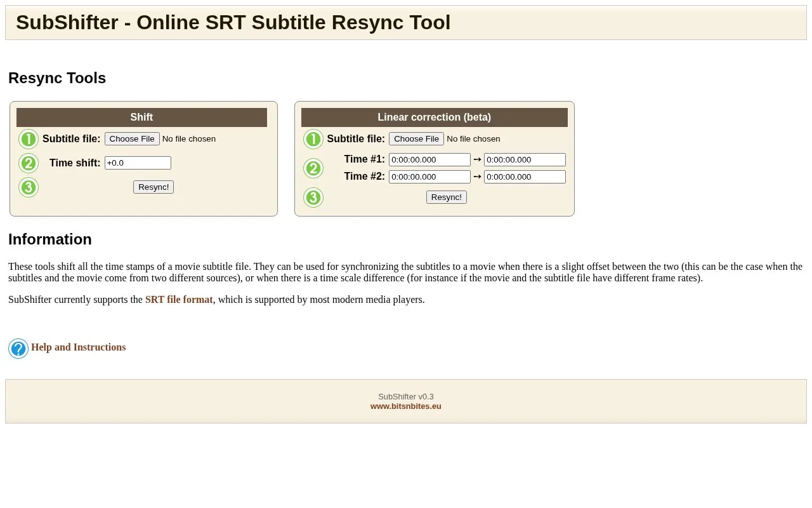Click step 1 icon in Linear correction panel

[313, 139]
